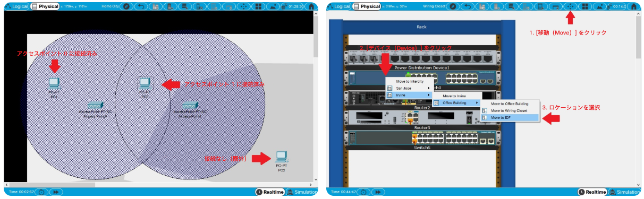Screen dimensions: 644x199
Task: Set background image in Home City toolbar
Action: (273, 6)
